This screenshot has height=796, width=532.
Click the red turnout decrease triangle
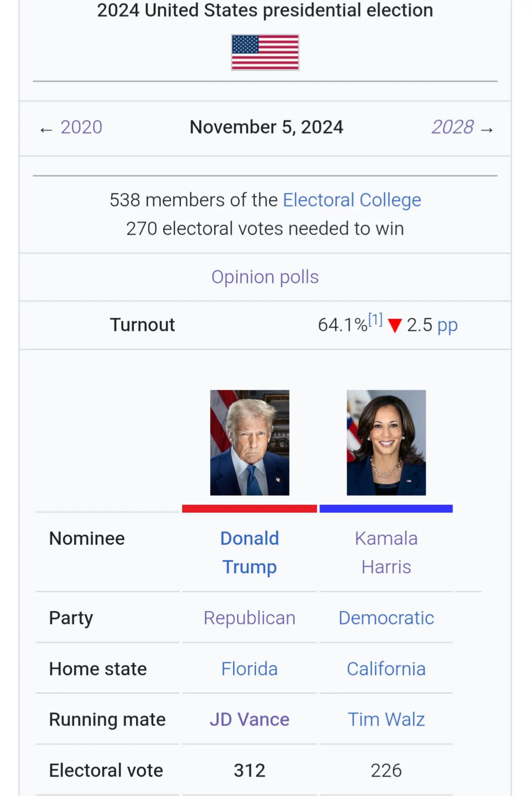click(395, 325)
